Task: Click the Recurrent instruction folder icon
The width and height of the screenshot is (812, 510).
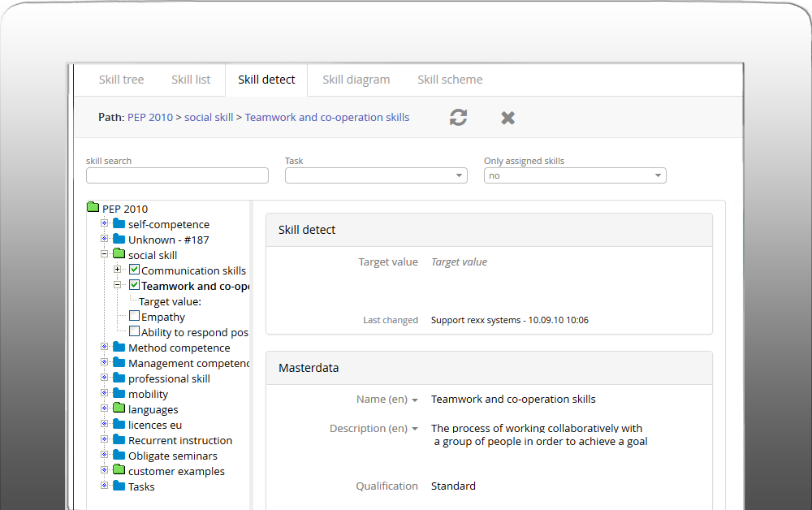Action: click(119, 439)
